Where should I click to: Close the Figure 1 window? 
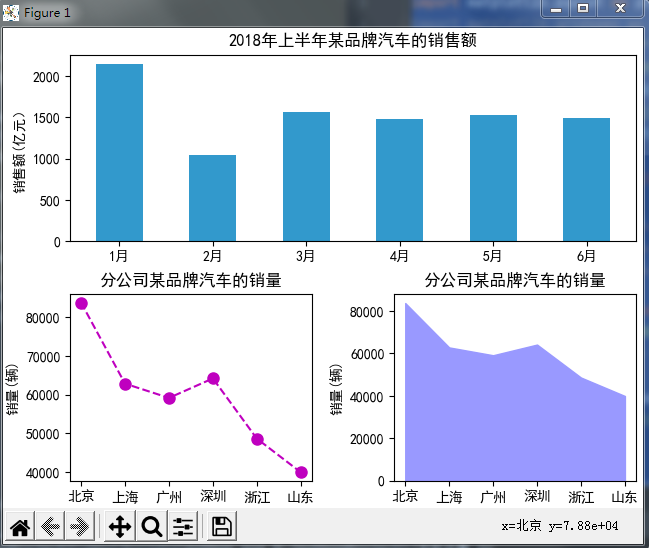coord(620,8)
